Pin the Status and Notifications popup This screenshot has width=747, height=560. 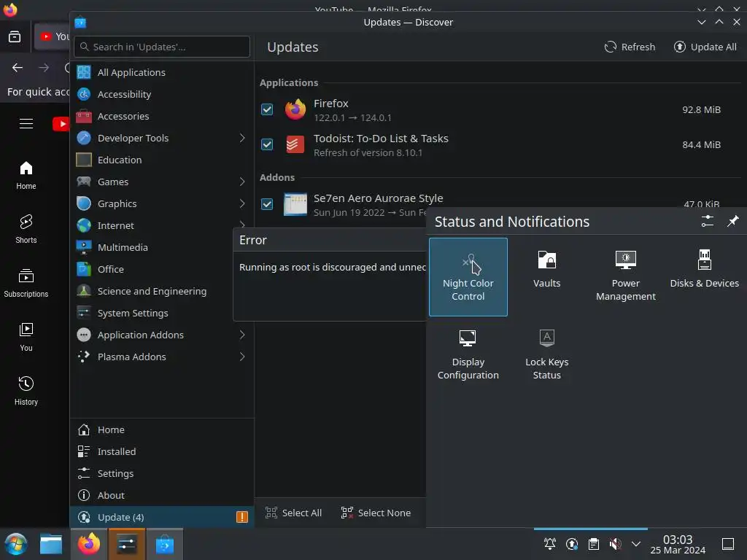point(732,222)
